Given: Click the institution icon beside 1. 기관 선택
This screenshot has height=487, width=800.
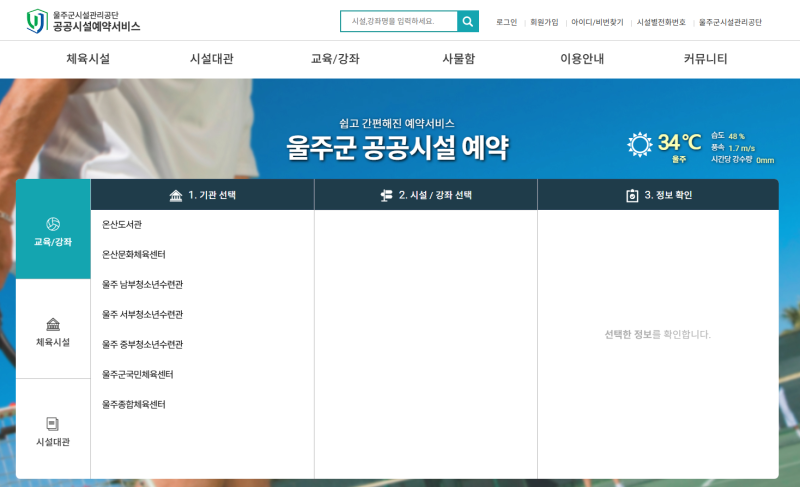Looking at the screenshot, I should tap(176, 195).
